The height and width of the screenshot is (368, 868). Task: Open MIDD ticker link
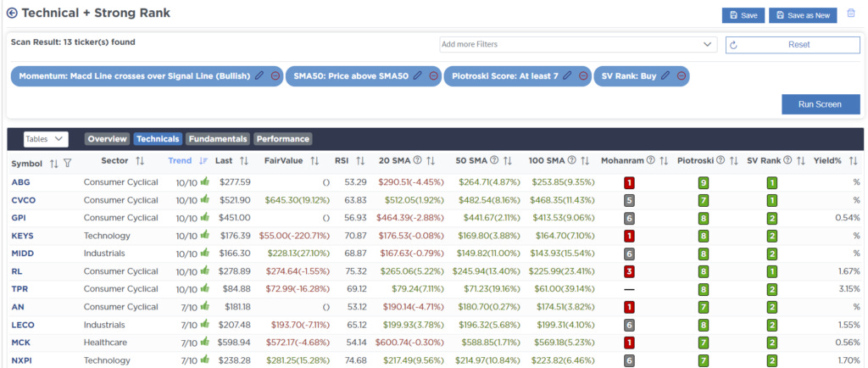pyautogui.click(x=22, y=254)
